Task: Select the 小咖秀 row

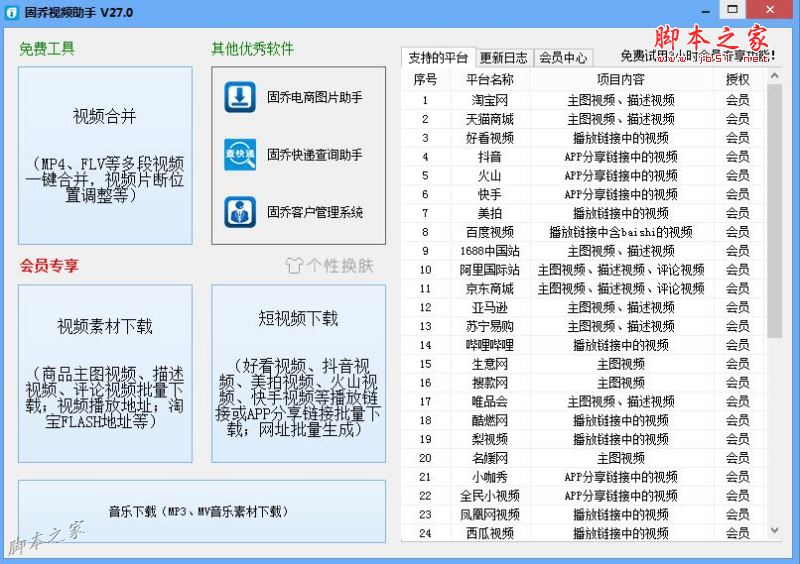Action: click(x=583, y=477)
